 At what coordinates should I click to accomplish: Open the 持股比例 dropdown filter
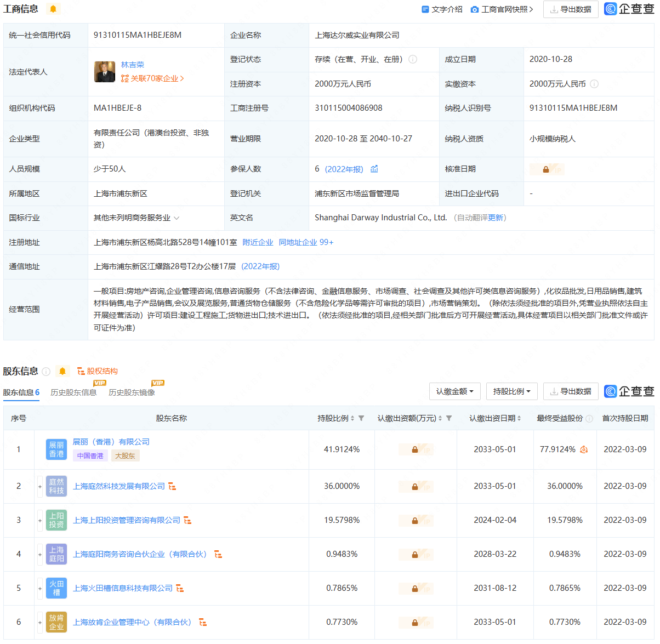pos(512,391)
